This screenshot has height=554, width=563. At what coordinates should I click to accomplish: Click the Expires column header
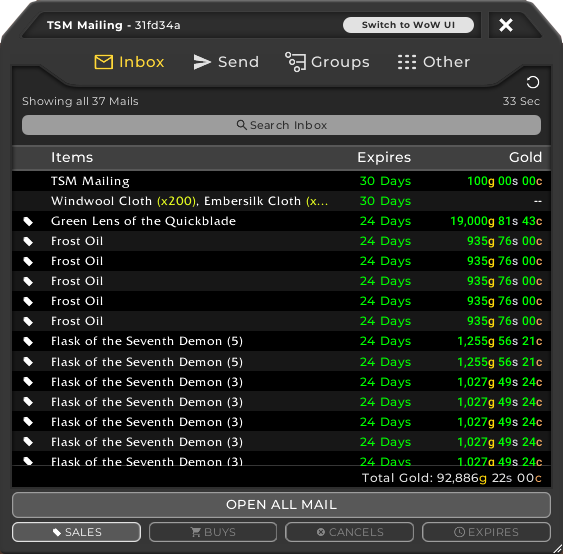coord(384,157)
